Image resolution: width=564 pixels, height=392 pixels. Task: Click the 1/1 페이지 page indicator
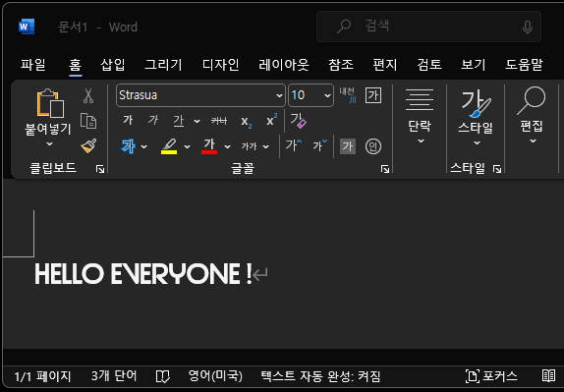pos(42,376)
